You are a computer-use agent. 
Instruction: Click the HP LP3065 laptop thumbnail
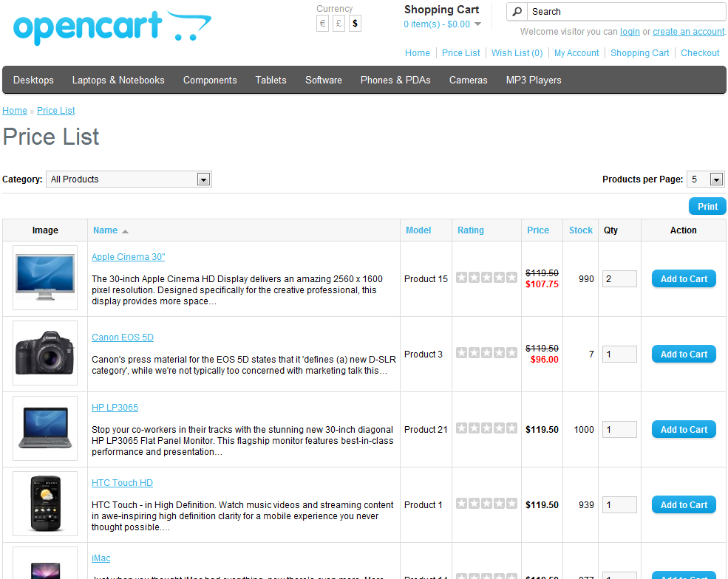click(45, 428)
